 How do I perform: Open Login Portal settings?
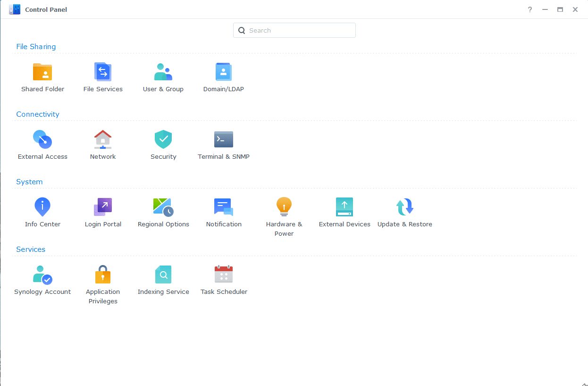pyautogui.click(x=103, y=207)
